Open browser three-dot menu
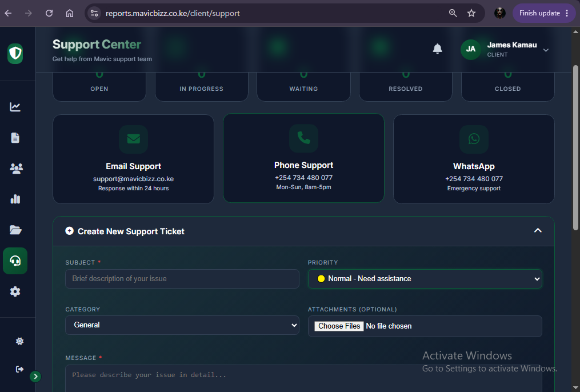580x392 pixels. (x=567, y=13)
